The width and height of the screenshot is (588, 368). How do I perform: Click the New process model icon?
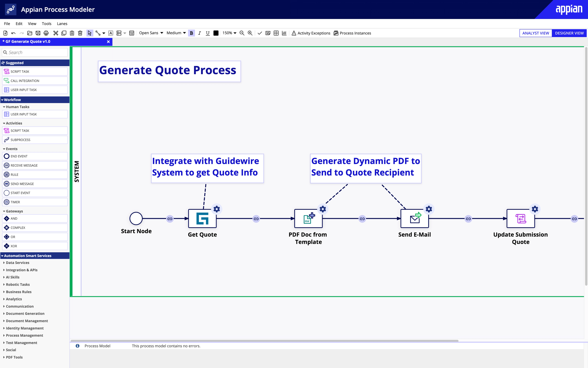coord(5,33)
